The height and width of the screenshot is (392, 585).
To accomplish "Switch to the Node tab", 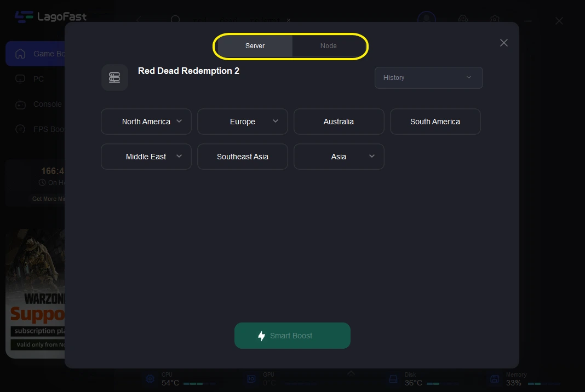I will [x=328, y=46].
